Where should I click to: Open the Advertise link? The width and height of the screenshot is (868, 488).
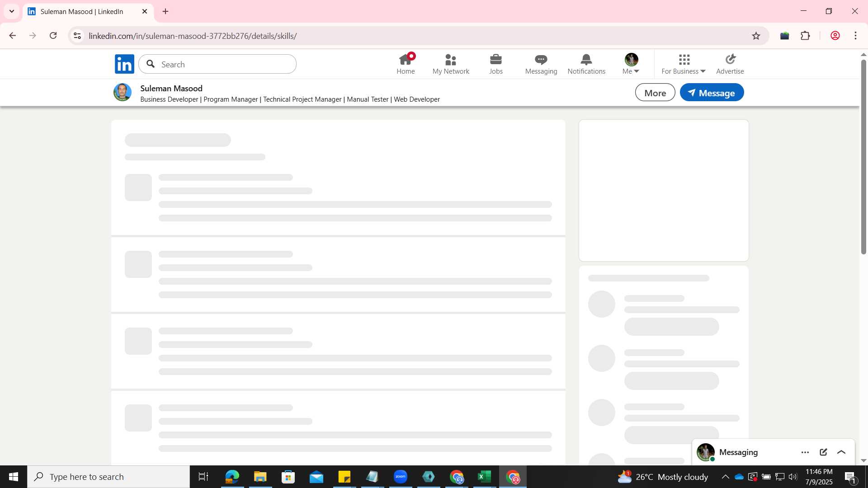730,64
